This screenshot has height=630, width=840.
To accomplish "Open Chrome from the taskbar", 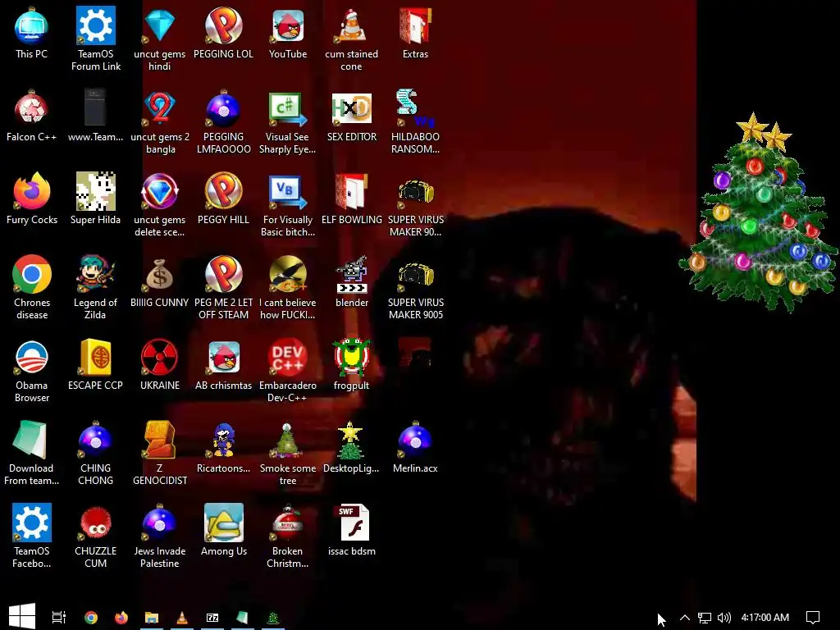I will 91,617.
